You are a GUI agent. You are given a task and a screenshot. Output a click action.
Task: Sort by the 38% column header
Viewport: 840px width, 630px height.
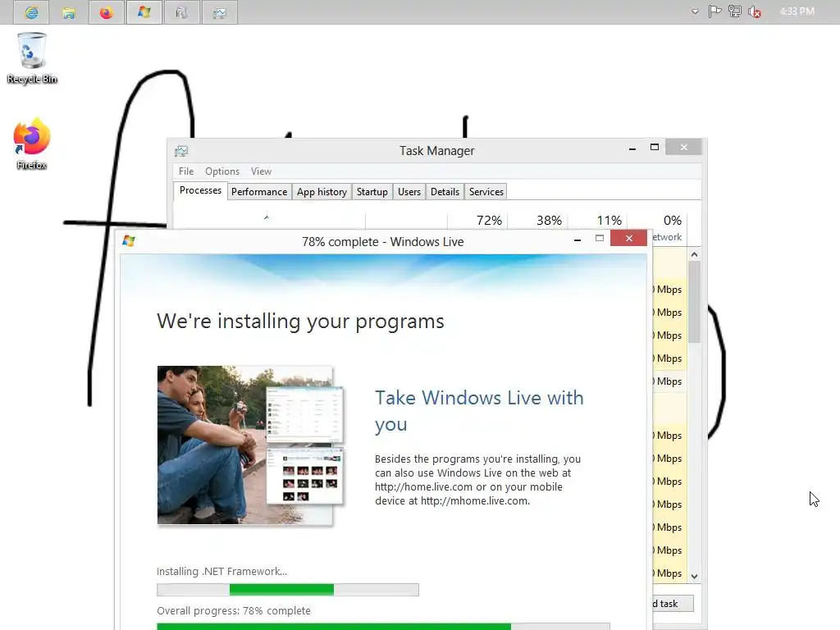(537, 221)
